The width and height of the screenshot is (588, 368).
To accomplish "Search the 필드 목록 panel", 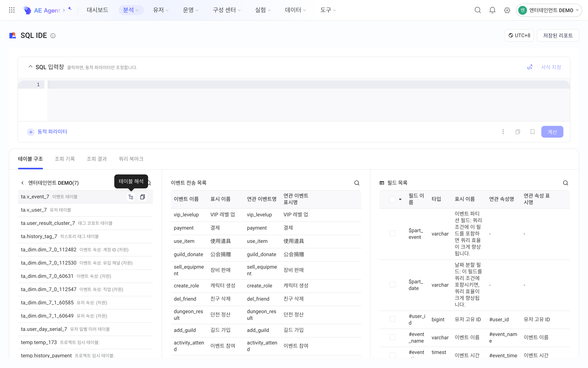I will click(565, 183).
